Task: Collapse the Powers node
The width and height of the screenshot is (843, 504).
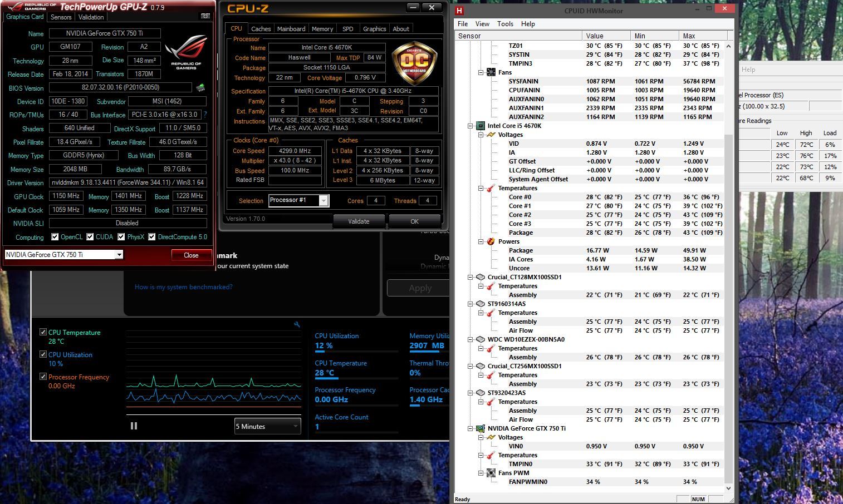Action: (x=481, y=241)
